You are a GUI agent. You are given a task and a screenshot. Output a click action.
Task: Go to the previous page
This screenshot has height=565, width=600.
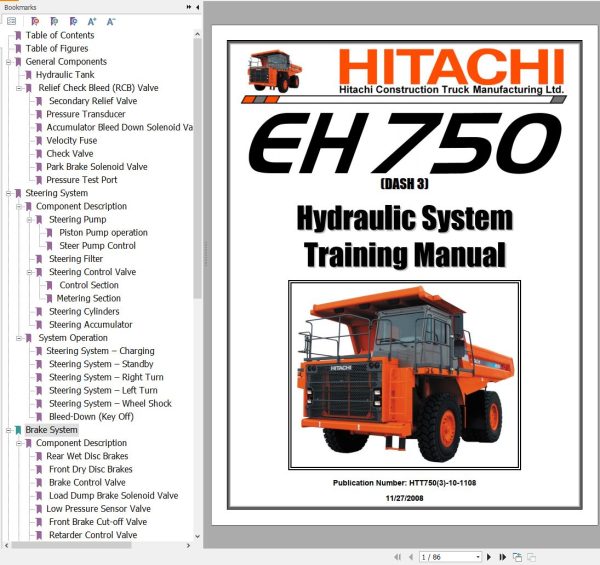[x=411, y=557]
